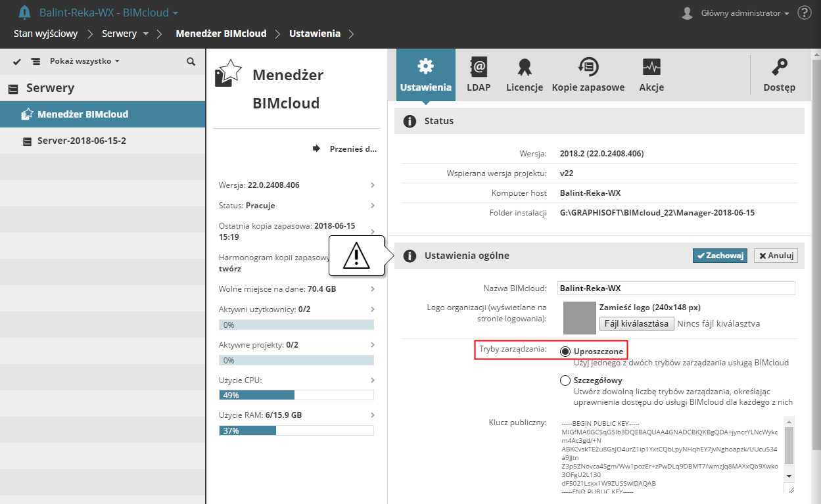The width and height of the screenshot is (821, 504).
Task: Click the administrator user avatar icon
Action: tap(688, 13)
